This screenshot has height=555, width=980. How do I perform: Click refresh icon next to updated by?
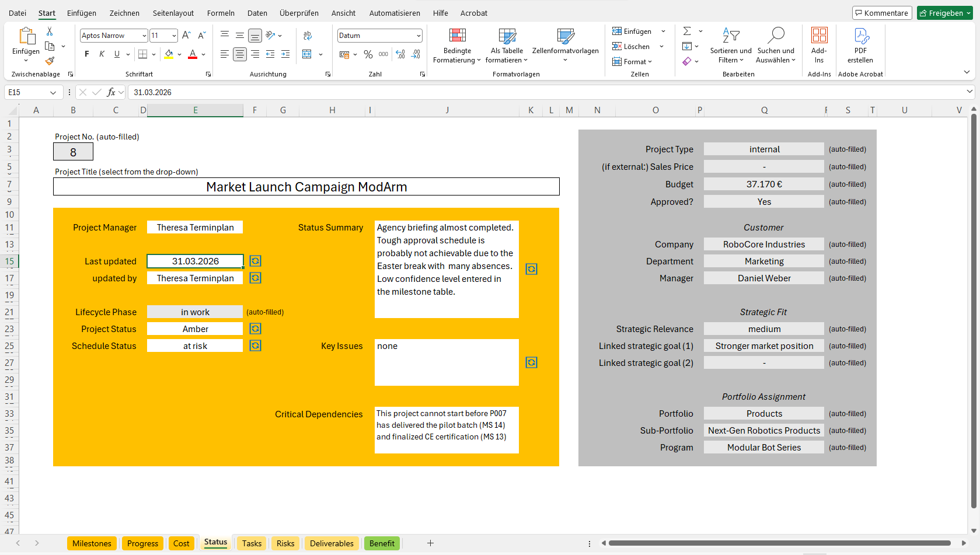point(255,278)
